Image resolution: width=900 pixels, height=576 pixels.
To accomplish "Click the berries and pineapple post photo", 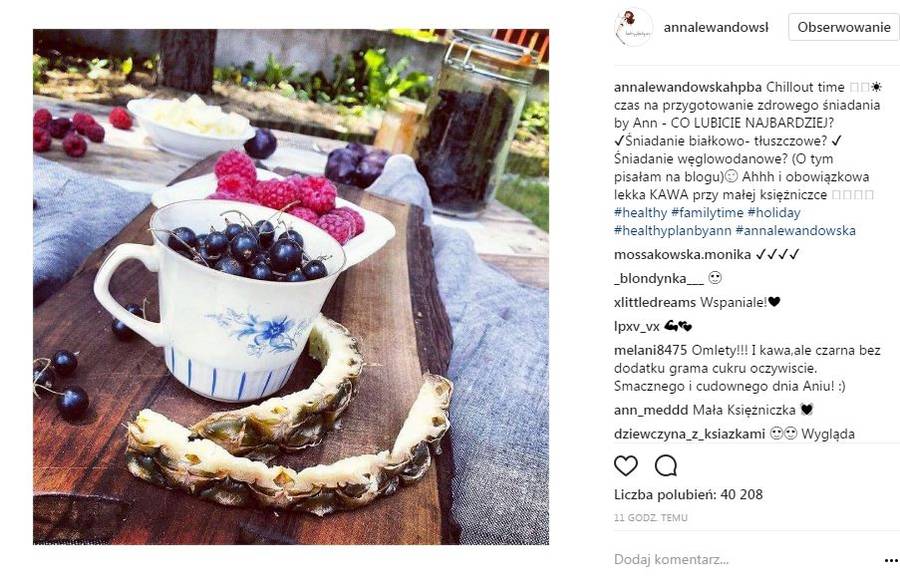I will (x=291, y=287).
